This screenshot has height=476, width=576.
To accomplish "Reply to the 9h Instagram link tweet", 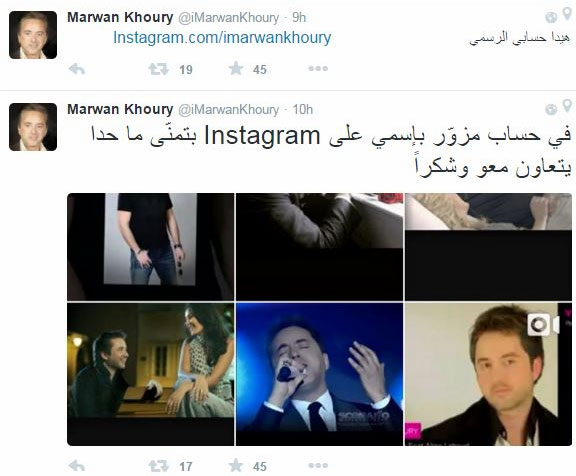I will point(77,69).
